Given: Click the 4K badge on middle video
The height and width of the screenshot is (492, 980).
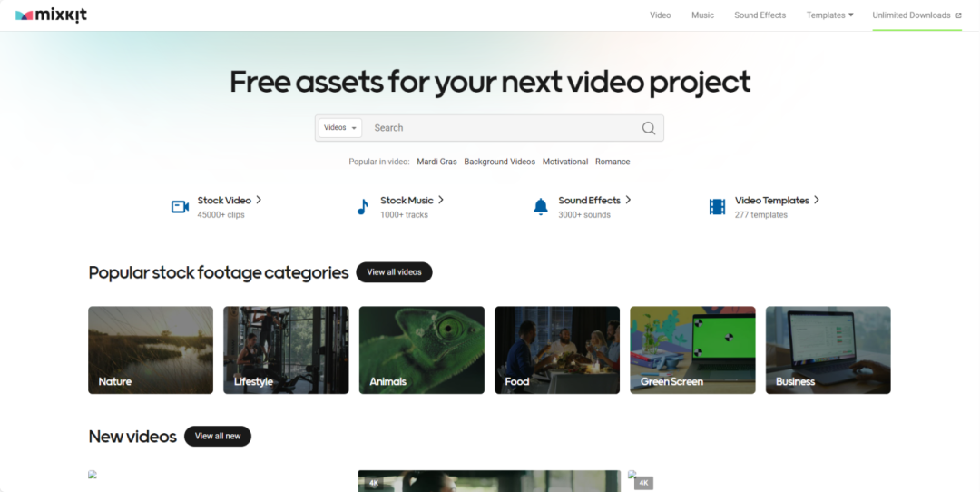Looking at the screenshot, I should (x=374, y=483).
